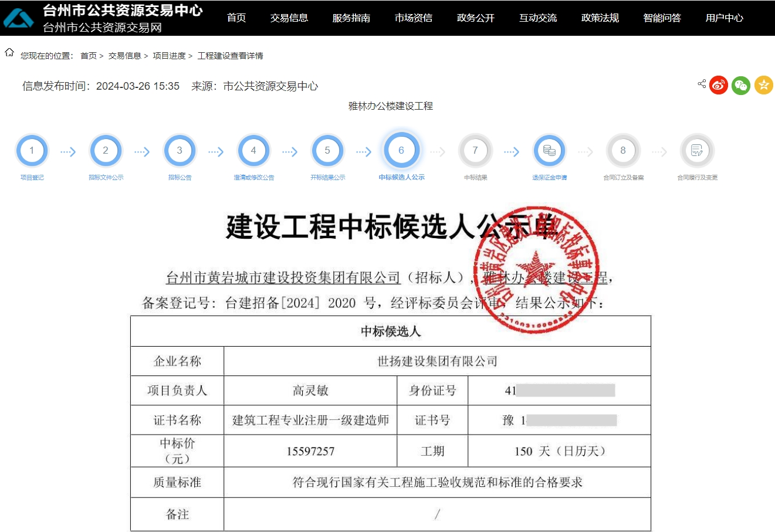Add page to favorites with the star icon
This screenshot has height=532, width=775.
pos(763,84)
